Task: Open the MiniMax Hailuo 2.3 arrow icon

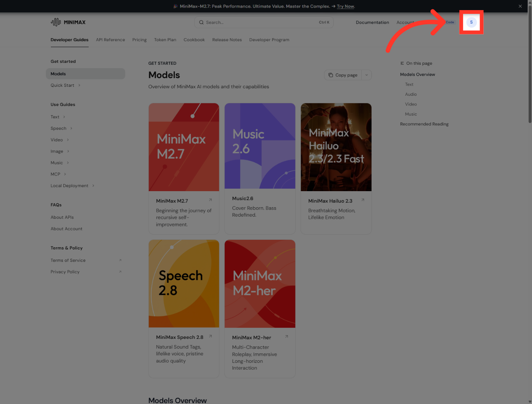Action: 363,200
